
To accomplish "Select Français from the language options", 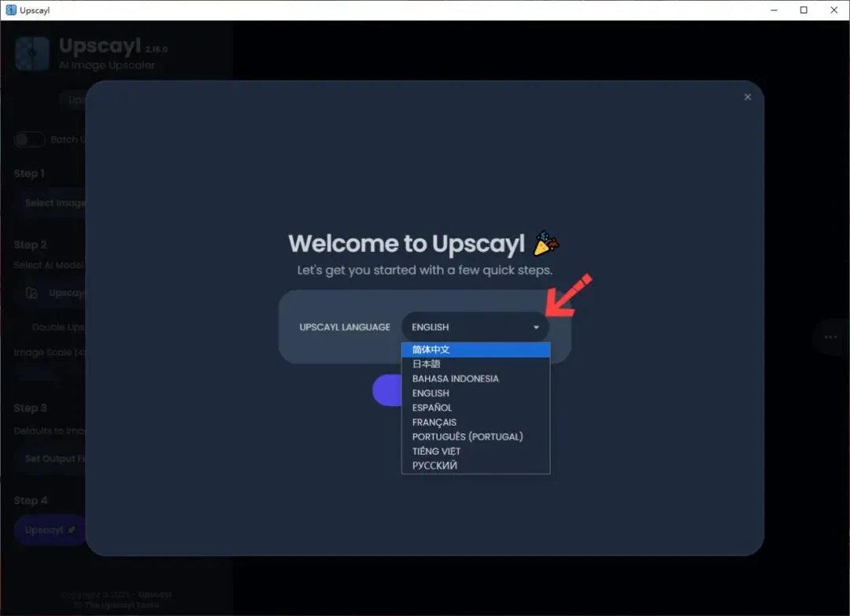I will [475, 422].
